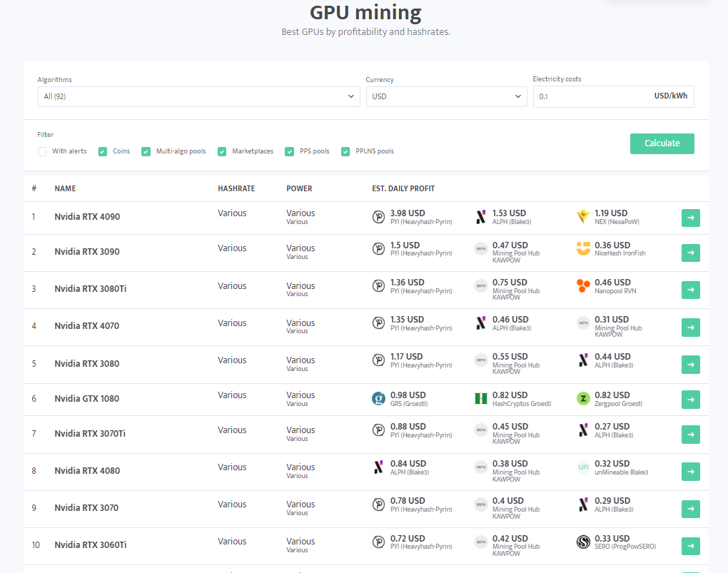This screenshot has height=573, width=728.
Task: Click the NiceHash IronFish logo icon
Action: pyautogui.click(x=583, y=248)
